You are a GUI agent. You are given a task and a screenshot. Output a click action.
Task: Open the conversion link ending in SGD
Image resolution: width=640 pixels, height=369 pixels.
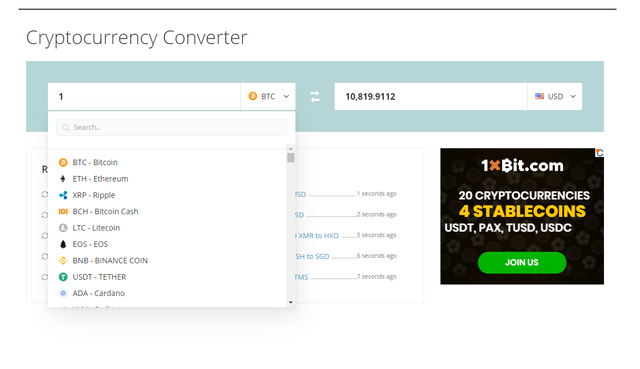point(313,256)
